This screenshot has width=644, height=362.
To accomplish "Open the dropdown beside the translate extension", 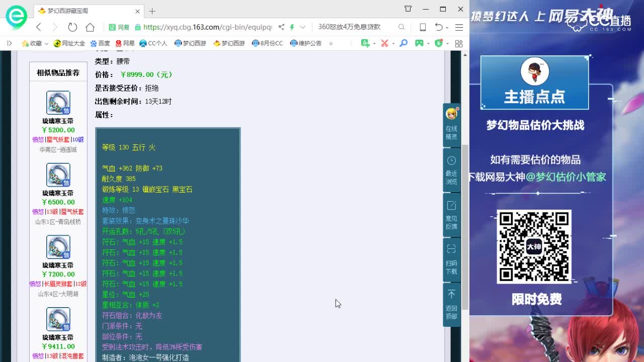I will click(x=374, y=44).
